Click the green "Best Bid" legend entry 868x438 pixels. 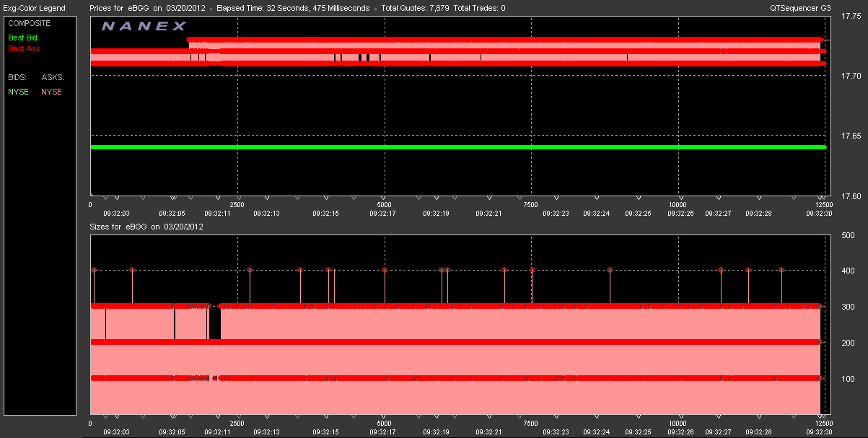(x=22, y=38)
